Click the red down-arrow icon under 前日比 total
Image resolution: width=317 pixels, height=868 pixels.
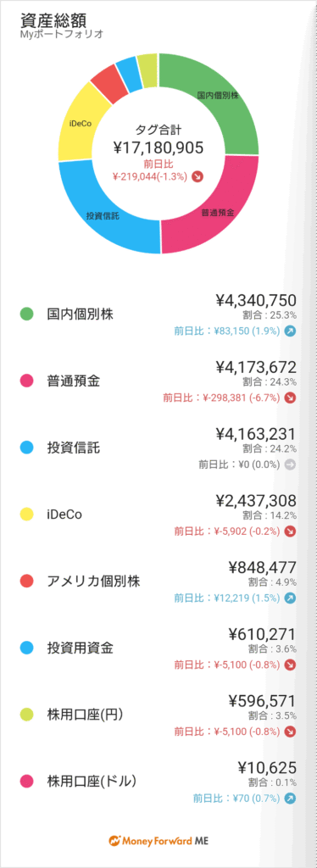coord(197,176)
